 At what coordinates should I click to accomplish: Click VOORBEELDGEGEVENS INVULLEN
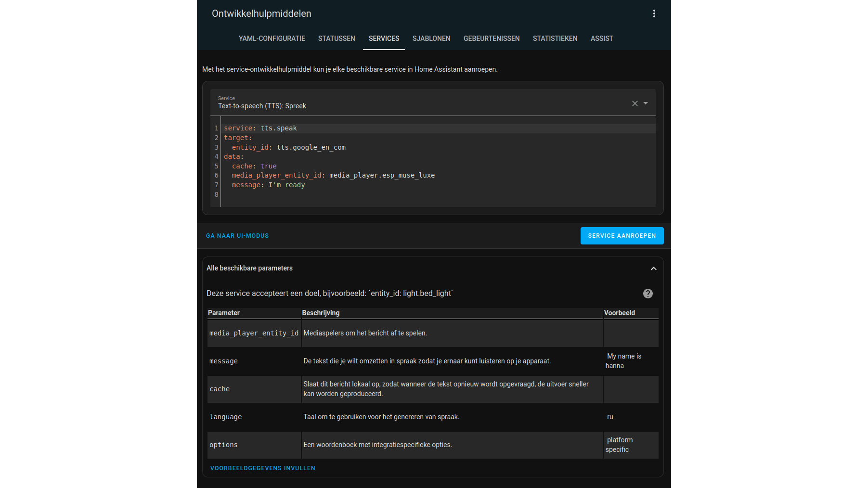(x=262, y=468)
